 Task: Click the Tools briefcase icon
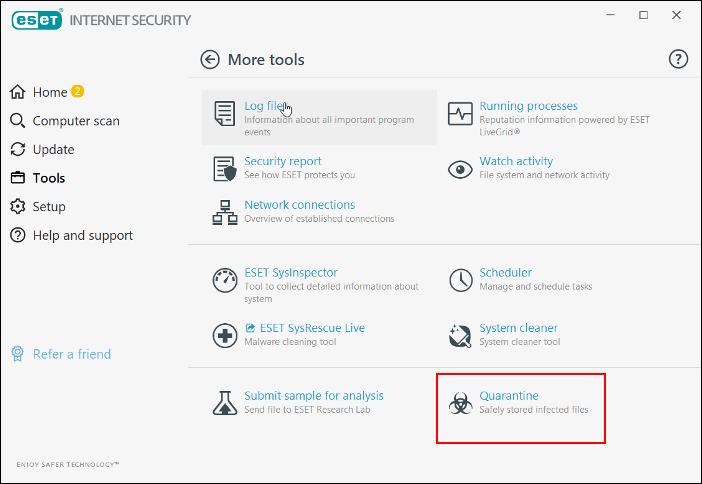pos(17,178)
